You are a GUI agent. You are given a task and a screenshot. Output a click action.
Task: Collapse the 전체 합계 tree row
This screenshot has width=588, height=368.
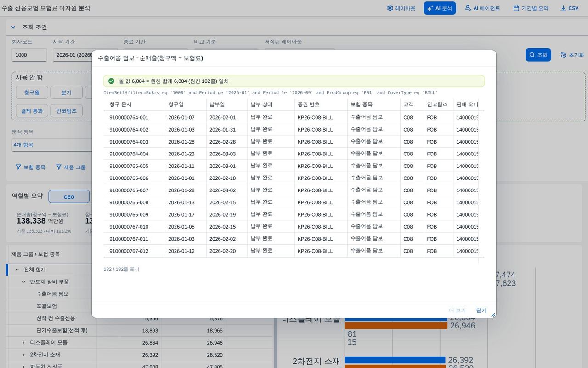click(17, 270)
